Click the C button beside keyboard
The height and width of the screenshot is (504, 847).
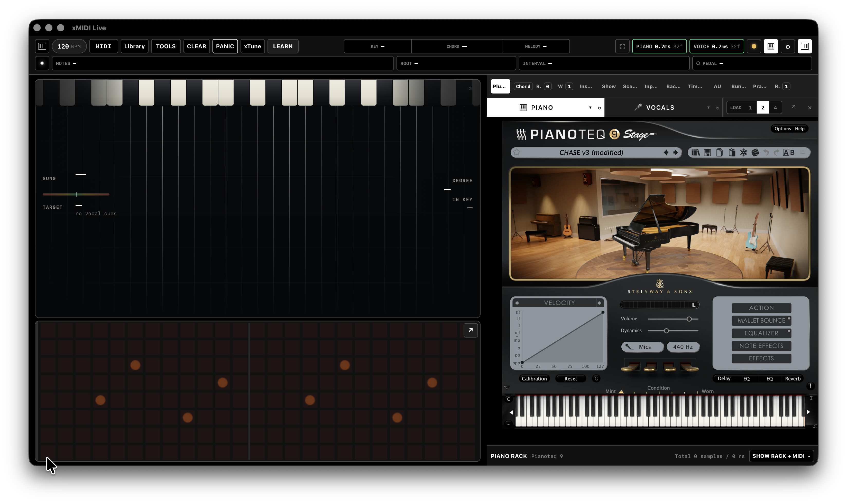[508, 399]
